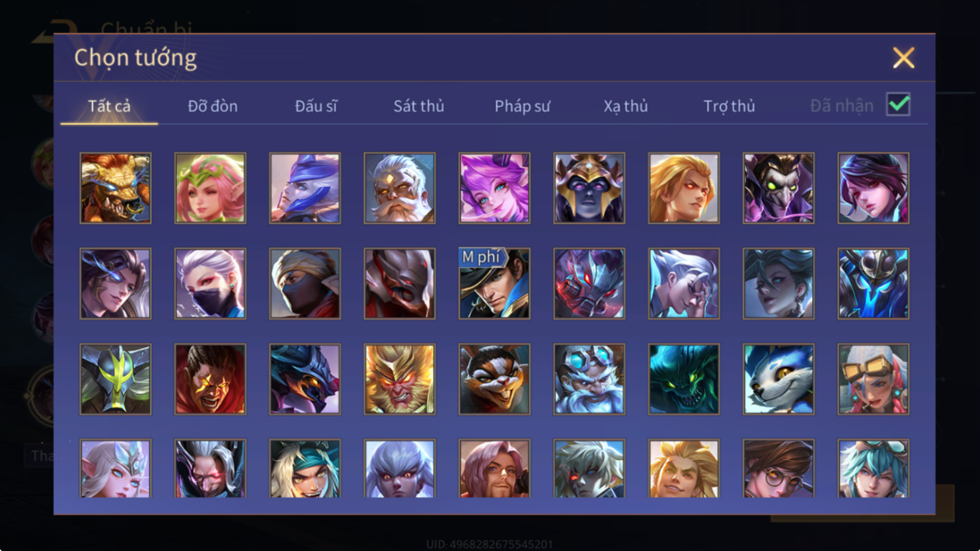Viewport: 980px width, 551px height.
Task: Switch to the "Đỡ đòn" tab
Action: click(213, 106)
